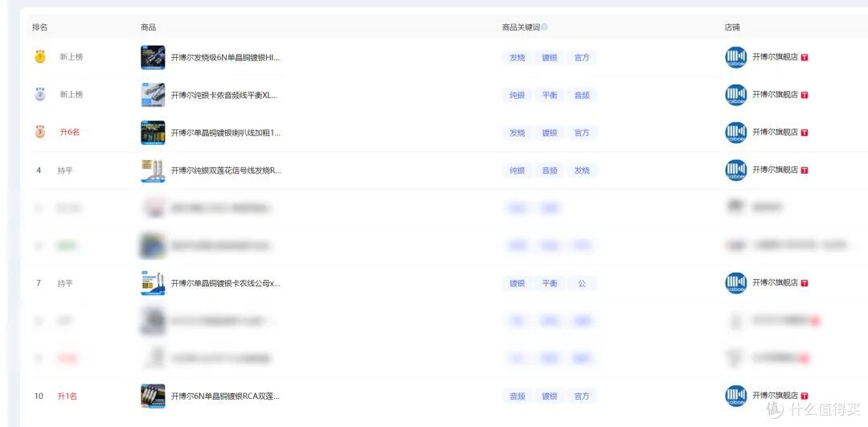Click shop logo in 开博尔发烧级6N单晶铜镀银HI row
The width and height of the screenshot is (868, 427).
point(735,57)
